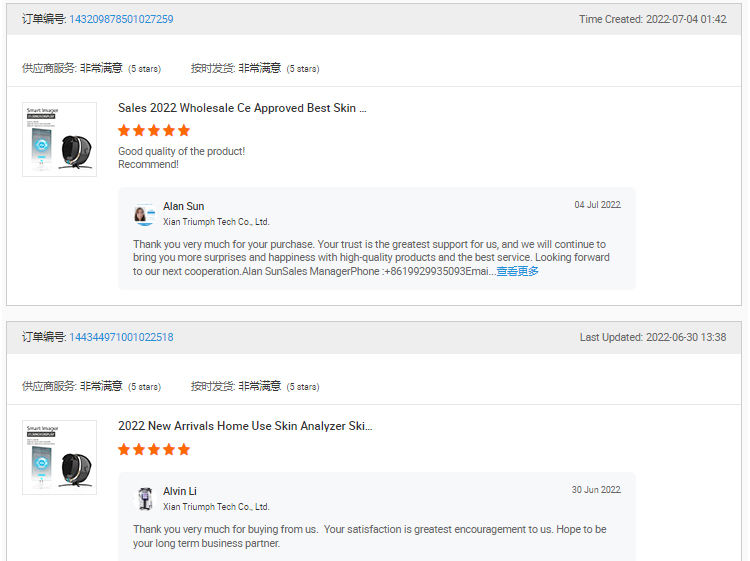Open the Sales 2022 Wholesale Ce Approved product title

[x=242, y=108]
